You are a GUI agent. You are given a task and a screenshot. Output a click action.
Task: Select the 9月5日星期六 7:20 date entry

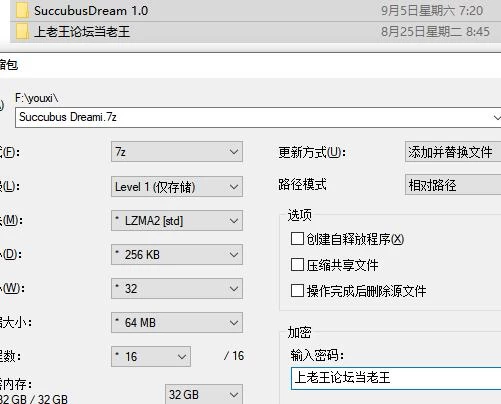pyautogui.click(x=432, y=11)
